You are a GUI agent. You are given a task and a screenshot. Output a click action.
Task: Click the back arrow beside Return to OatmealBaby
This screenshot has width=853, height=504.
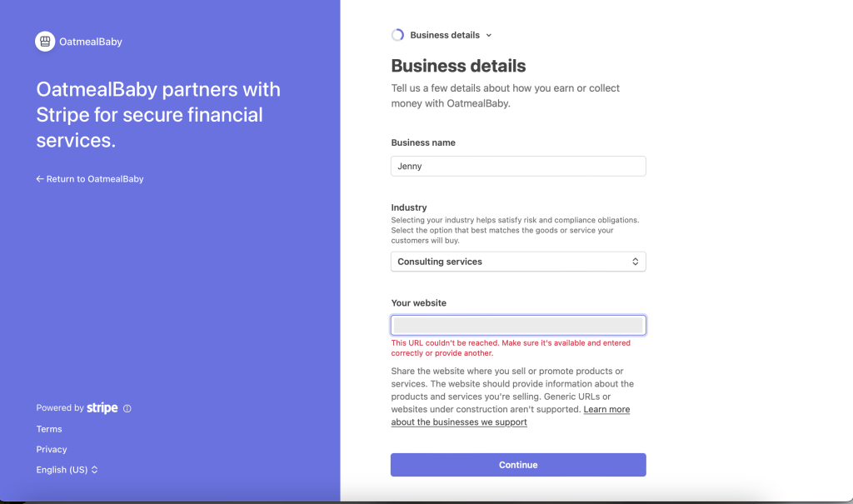click(x=40, y=179)
